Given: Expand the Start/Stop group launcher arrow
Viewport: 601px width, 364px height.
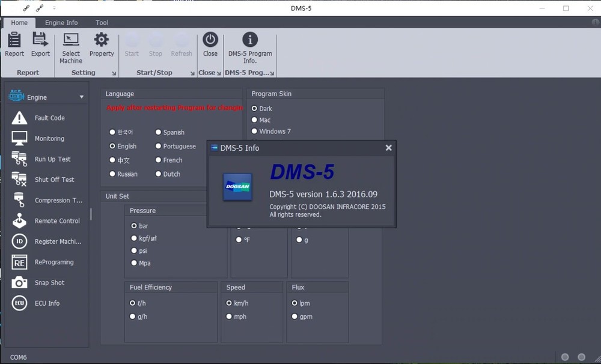Looking at the screenshot, I should pyautogui.click(x=192, y=73).
